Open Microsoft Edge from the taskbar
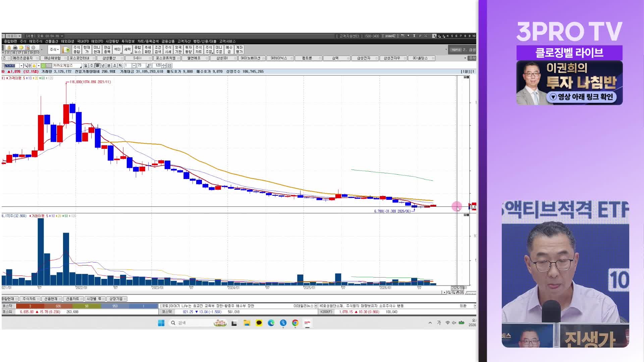This screenshot has width=644, height=362. [271, 323]
